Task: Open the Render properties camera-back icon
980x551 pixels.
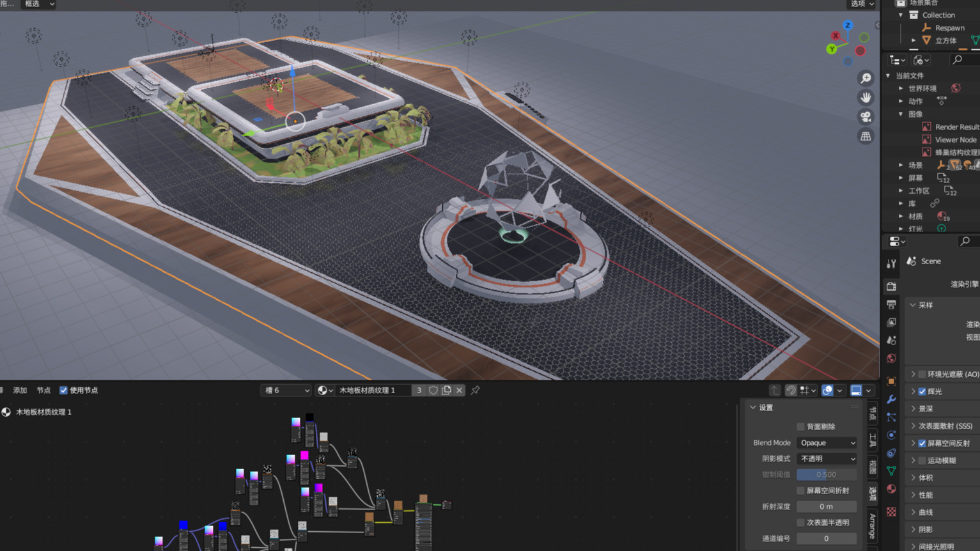Action: [891, 286]
